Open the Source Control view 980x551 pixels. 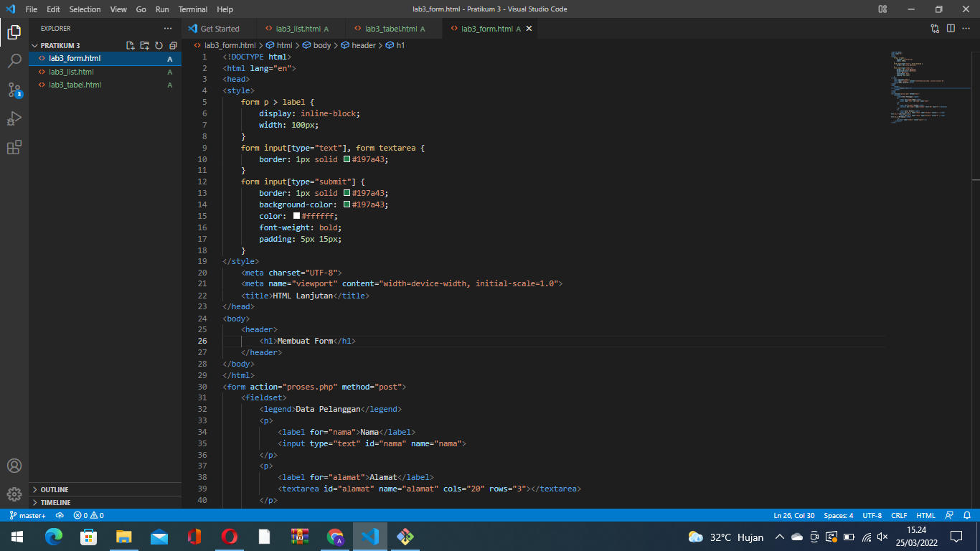(14, 90)
